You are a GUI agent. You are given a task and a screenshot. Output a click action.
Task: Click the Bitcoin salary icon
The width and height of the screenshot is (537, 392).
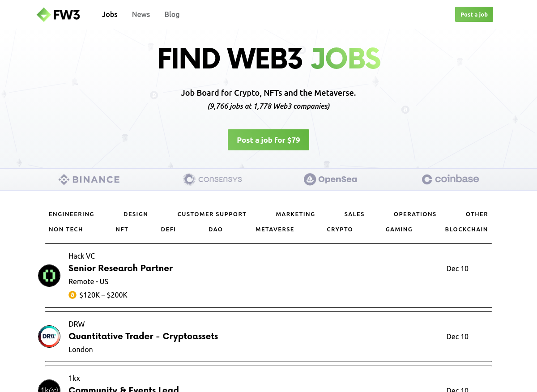(x=72, y=295)
